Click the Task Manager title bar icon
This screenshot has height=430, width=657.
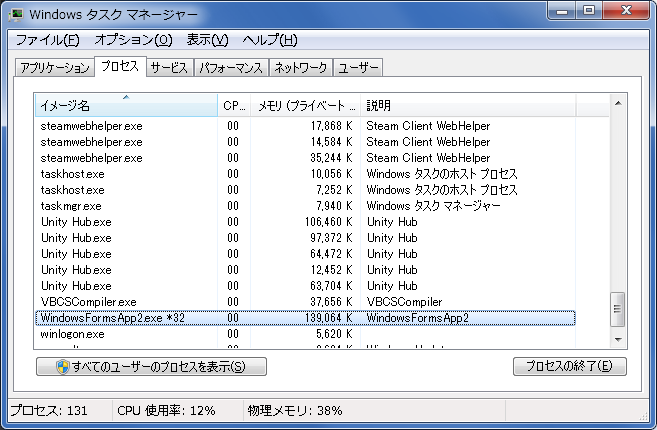16,15
